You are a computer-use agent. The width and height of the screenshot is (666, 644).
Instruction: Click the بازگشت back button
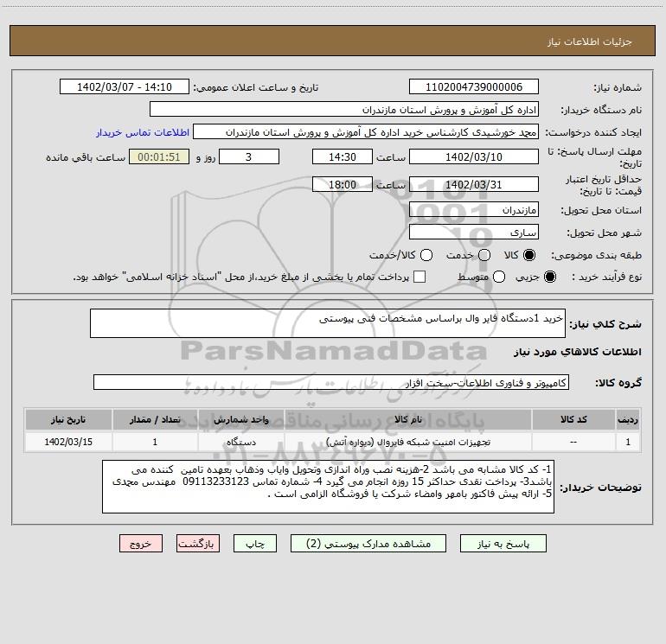point(198,544)
